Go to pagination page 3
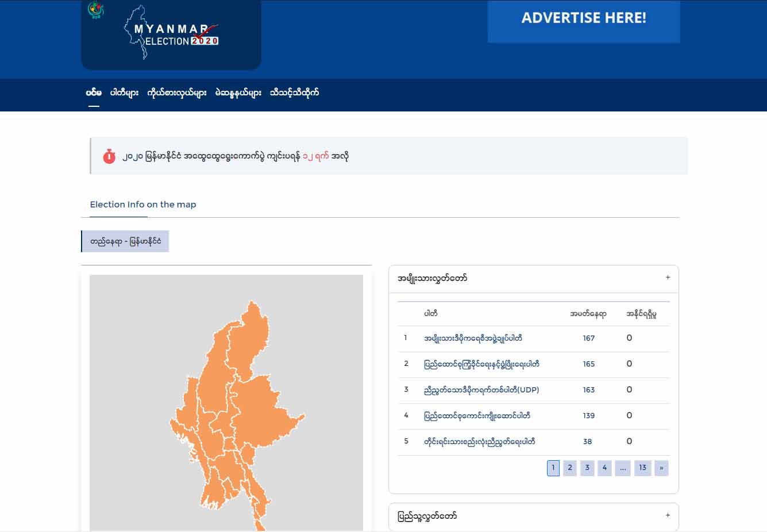 (x=587, y=468)
